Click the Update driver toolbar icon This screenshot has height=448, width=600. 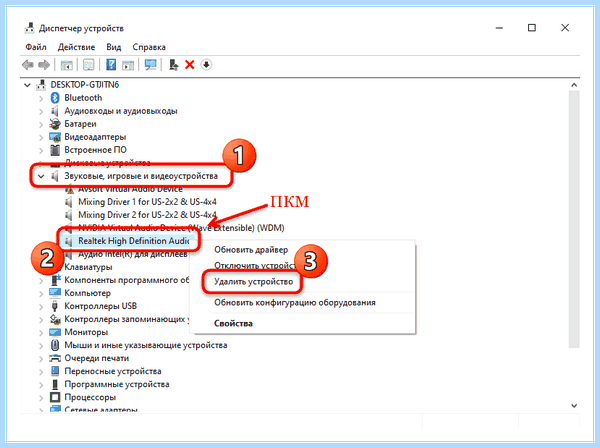click(x=174, y=65)
